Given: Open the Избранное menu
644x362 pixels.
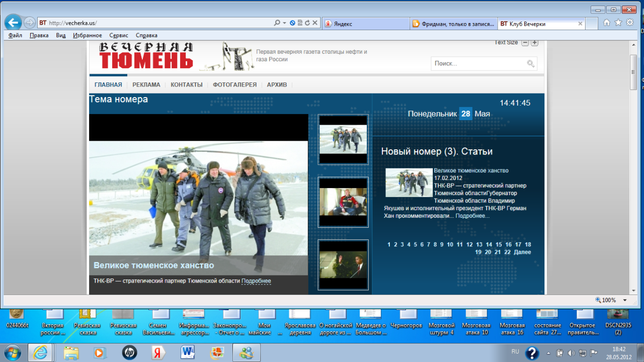Looking at the screenshot, I should click(88, 36).
